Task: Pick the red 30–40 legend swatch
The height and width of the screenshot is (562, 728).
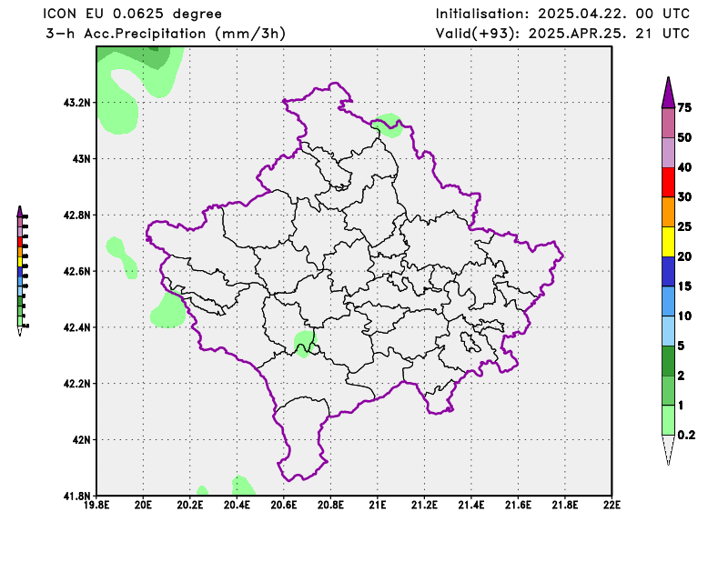Action: [668, 183]
